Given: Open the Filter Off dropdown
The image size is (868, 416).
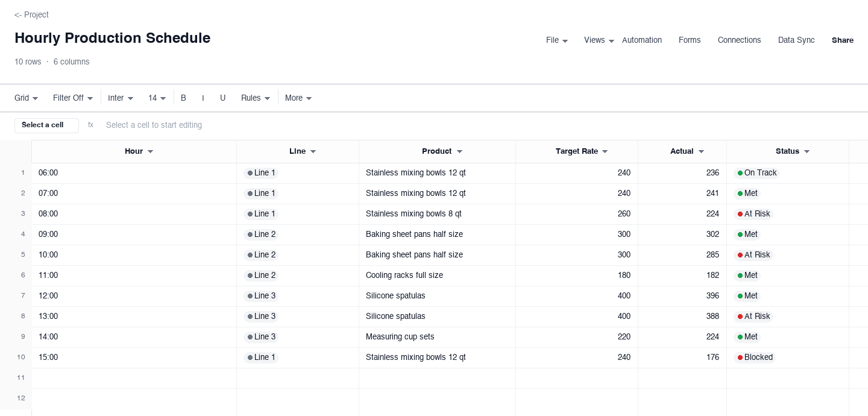Looking at the screenshot, I should (x=73, y=98).
